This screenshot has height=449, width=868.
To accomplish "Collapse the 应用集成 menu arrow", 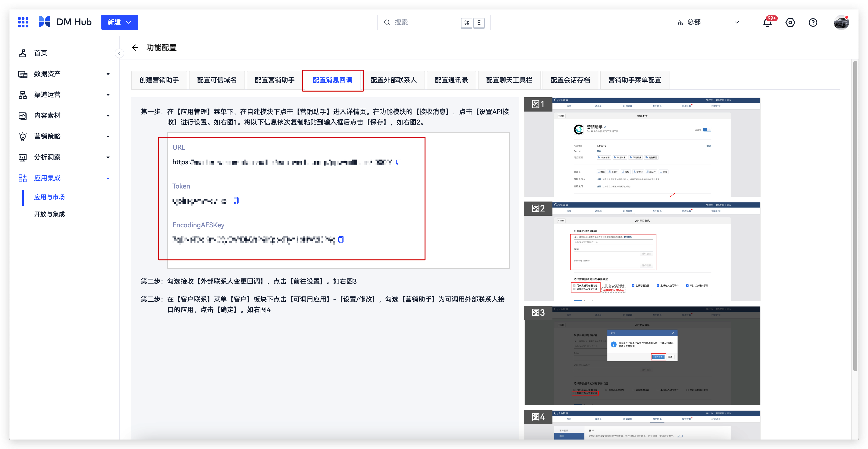I will point(108,178).
